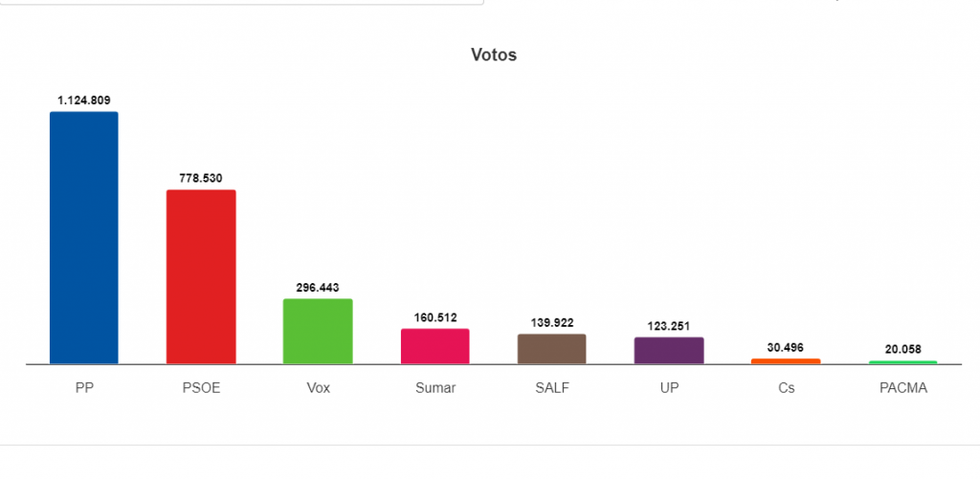This screenshot has width=980, height=479.
Task: Click the red PSOE vote bar
Action: pos(201,276)
